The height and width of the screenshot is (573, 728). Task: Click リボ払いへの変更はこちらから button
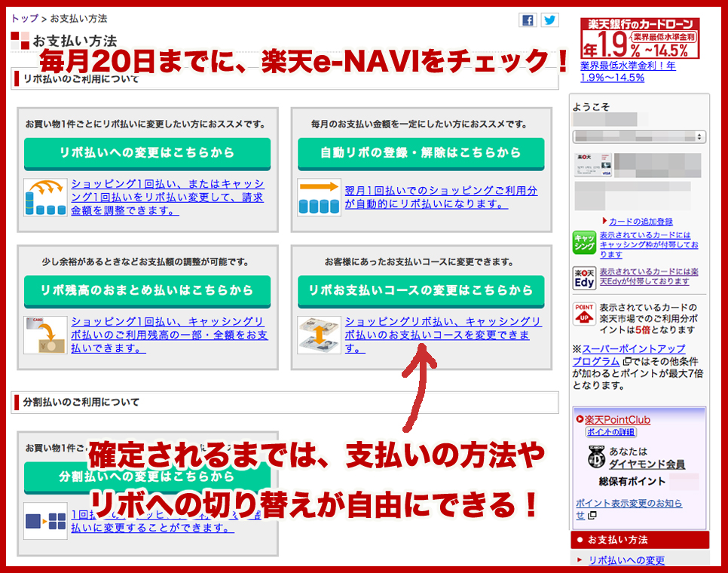coord(147,153)
